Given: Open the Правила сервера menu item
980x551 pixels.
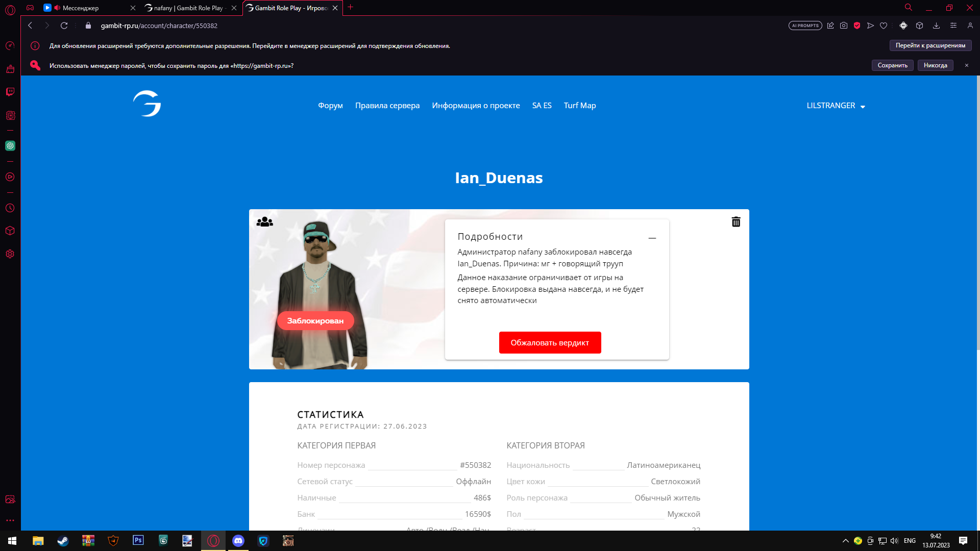Looking at the screenshot, I should coord(387,106).
